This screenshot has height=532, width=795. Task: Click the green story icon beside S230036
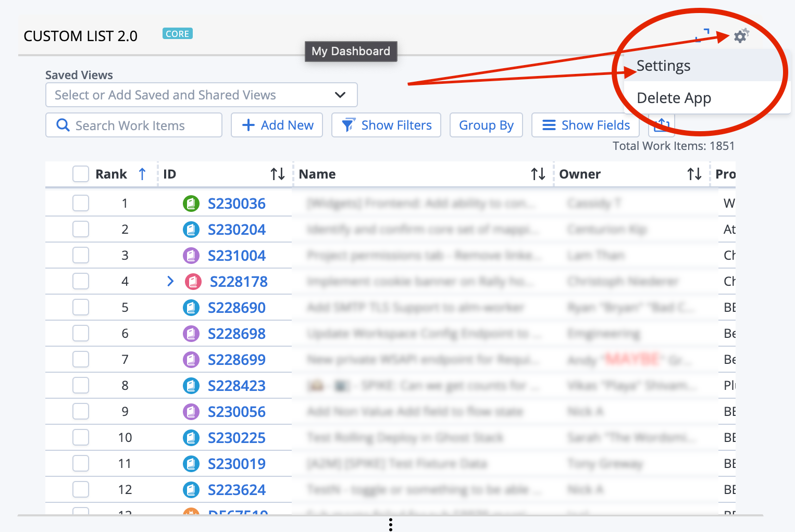(x=191, y=203)
